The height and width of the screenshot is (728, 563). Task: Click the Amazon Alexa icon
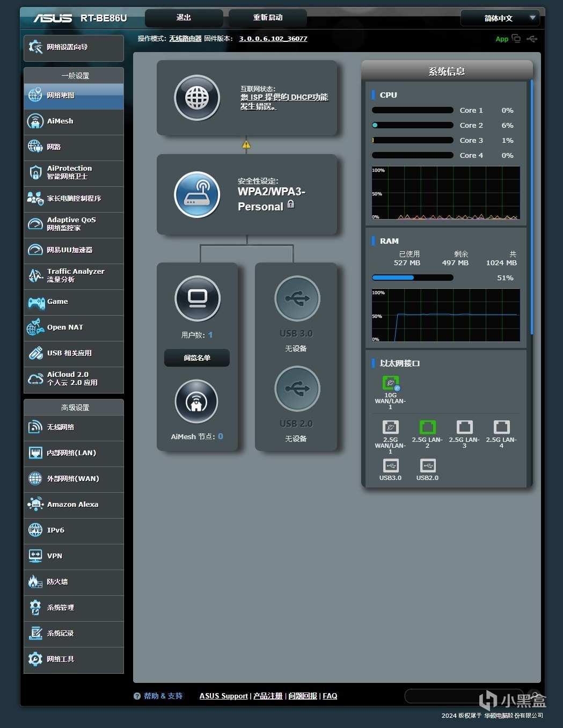[35, 505]
